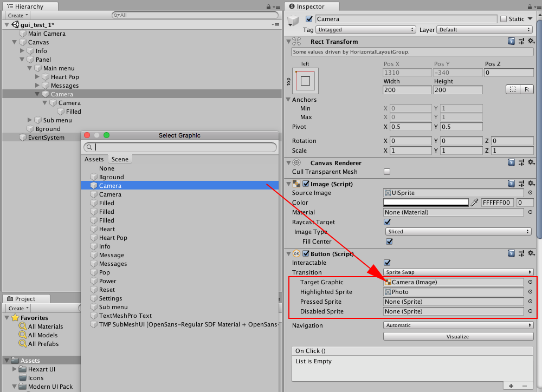Uncheck the Interactable checkbox on Button
This screenshot has width=542, height=392.
pyautogui.click(x=387, y=263)
